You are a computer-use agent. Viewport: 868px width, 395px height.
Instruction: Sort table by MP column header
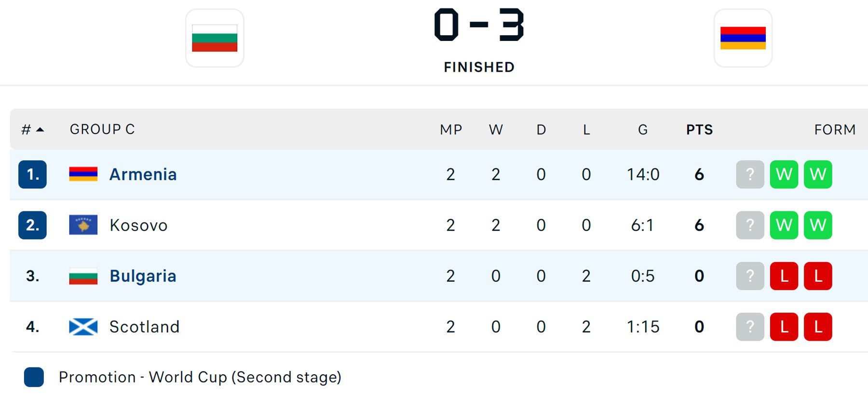(x=451, y=129)
